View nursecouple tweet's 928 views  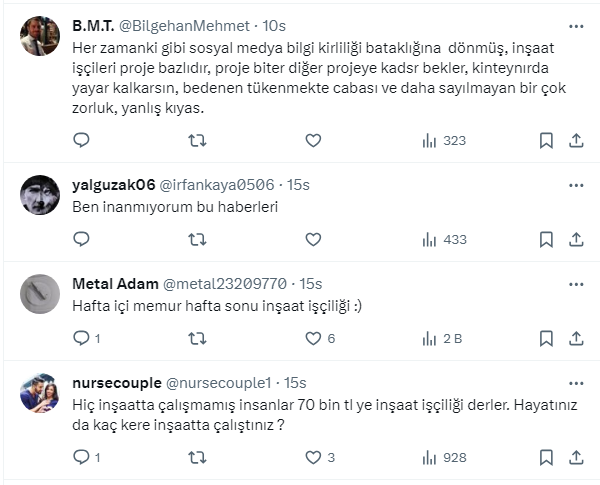(444, 457)
